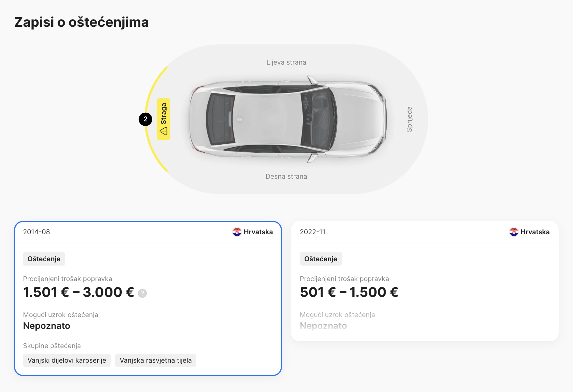This screenshot has width=573, height=392.
Task: Click the Croatian flag icon on 2014-08 record
Action: coord(237,232)
